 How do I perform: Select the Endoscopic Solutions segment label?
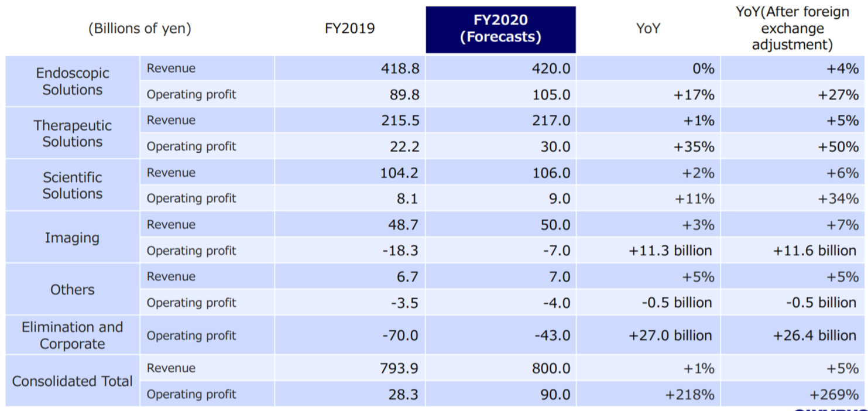pyautogui.click(x=73, y=81)
